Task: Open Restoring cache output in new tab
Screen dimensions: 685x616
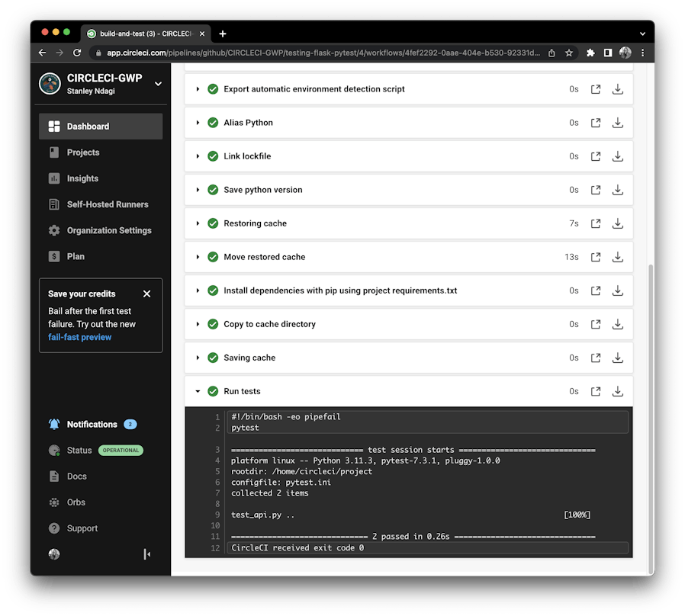Action: coord(596,223)
